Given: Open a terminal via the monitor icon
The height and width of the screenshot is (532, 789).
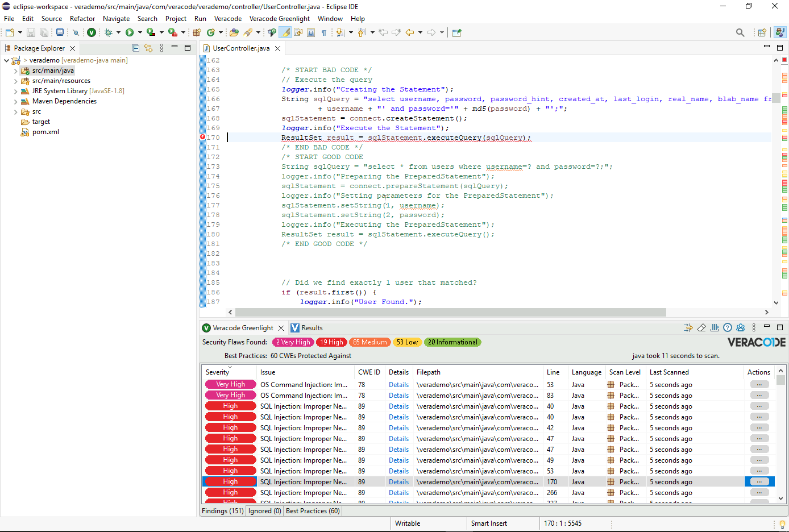Looking at the screenshot, I should pyautogui.click(x=60, y=32).
